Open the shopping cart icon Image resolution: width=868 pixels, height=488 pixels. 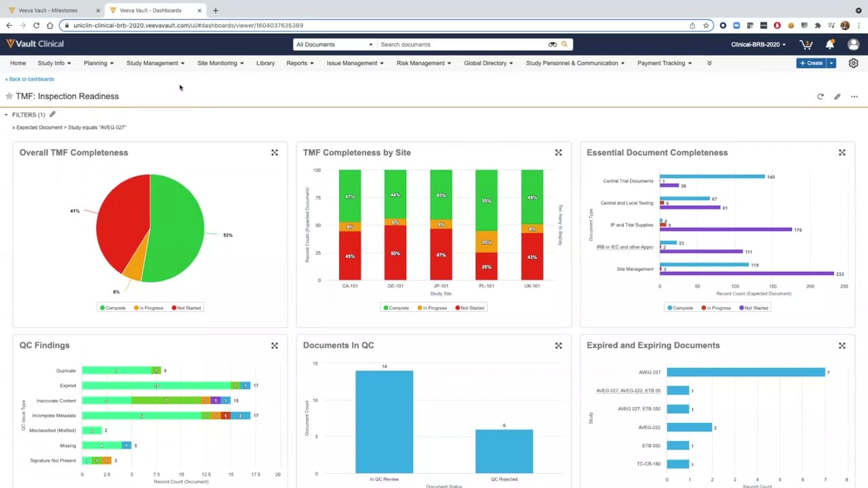click(x=806, y=45)
